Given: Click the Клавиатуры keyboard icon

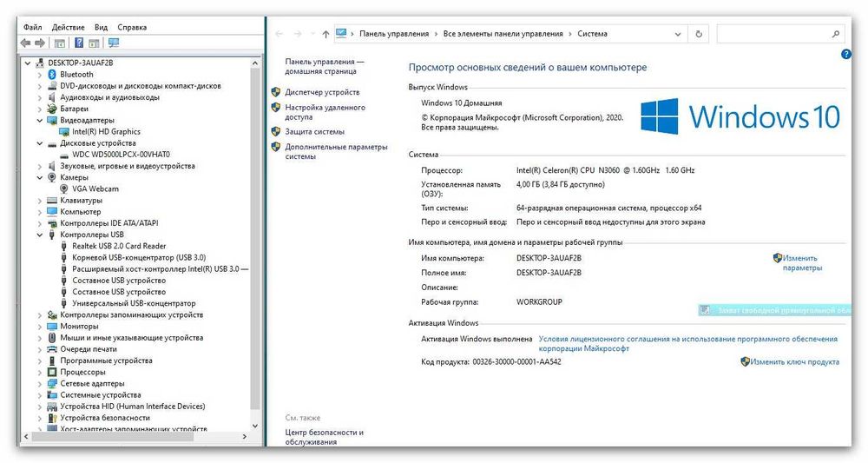Looking at the screenshot, I should coord(52,201).
